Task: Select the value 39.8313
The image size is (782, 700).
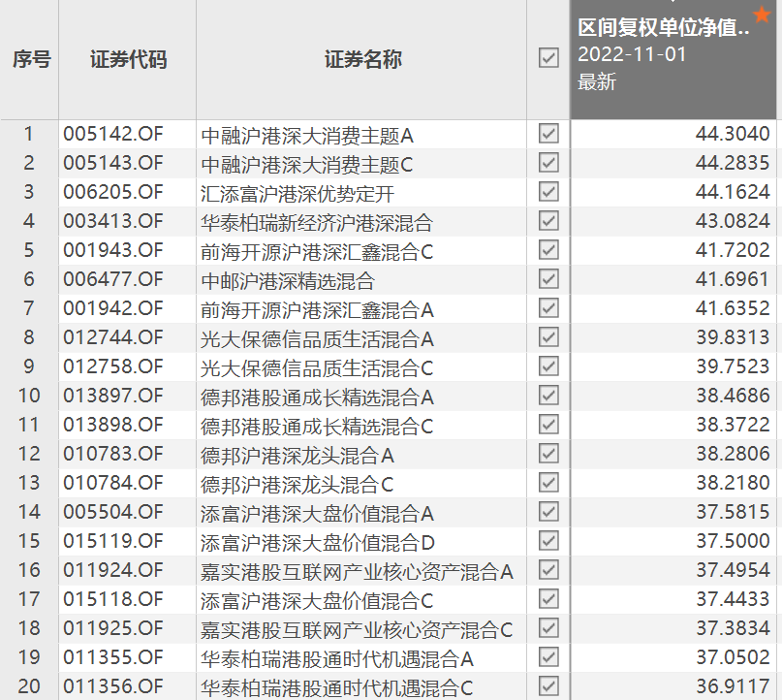Action: (x=733, y=337)
